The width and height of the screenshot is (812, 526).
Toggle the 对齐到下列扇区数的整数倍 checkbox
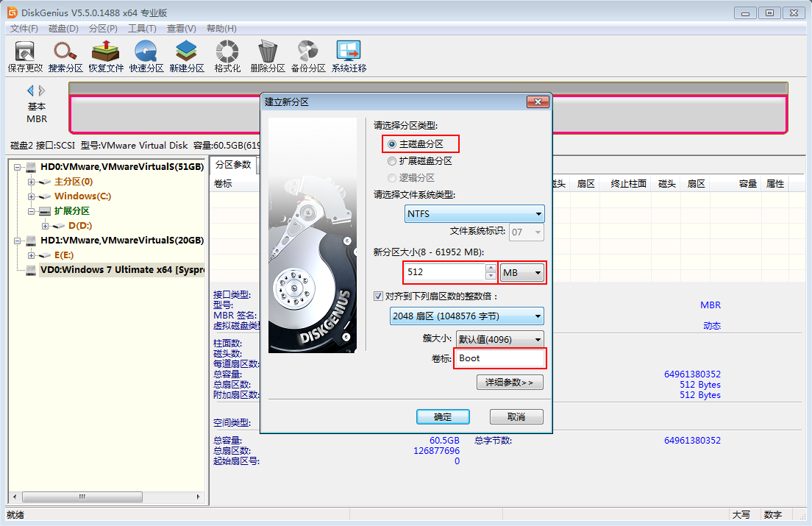[x=379, y=296]
